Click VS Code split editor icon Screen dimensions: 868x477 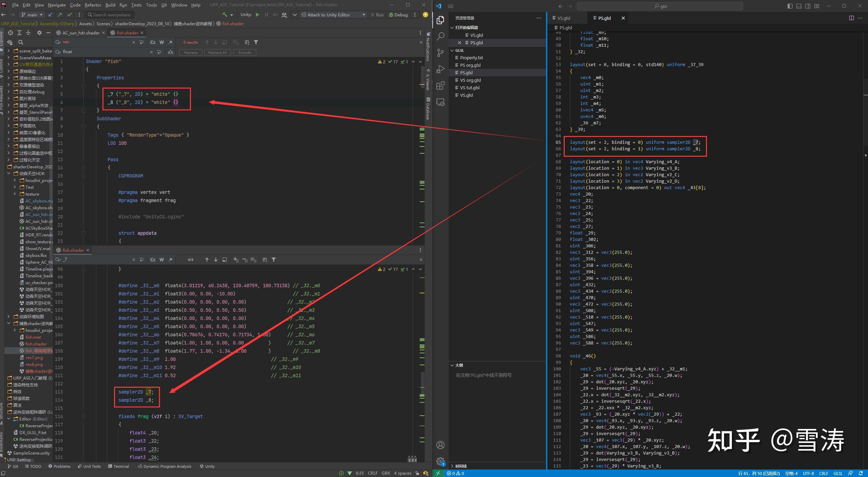coord(851,18)
